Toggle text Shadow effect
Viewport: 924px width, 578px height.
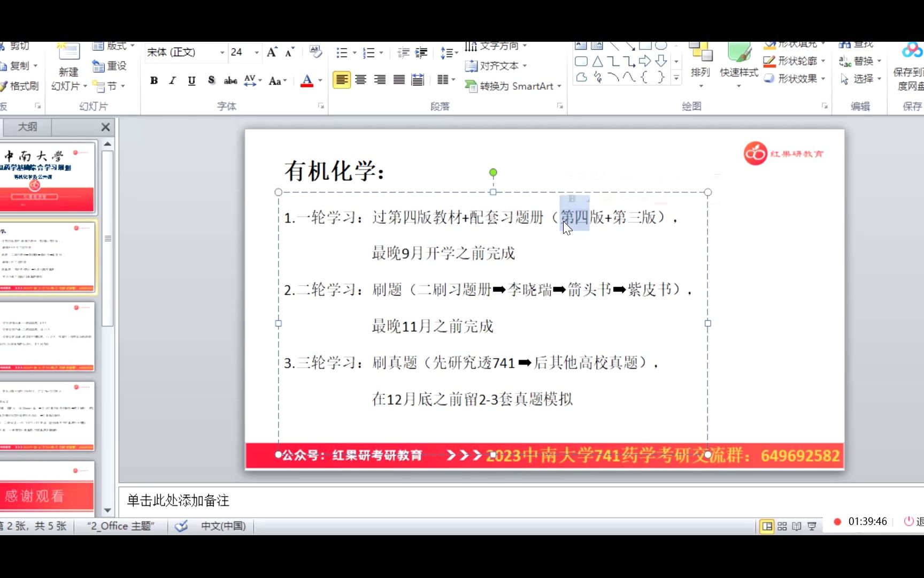click(211, 80)
